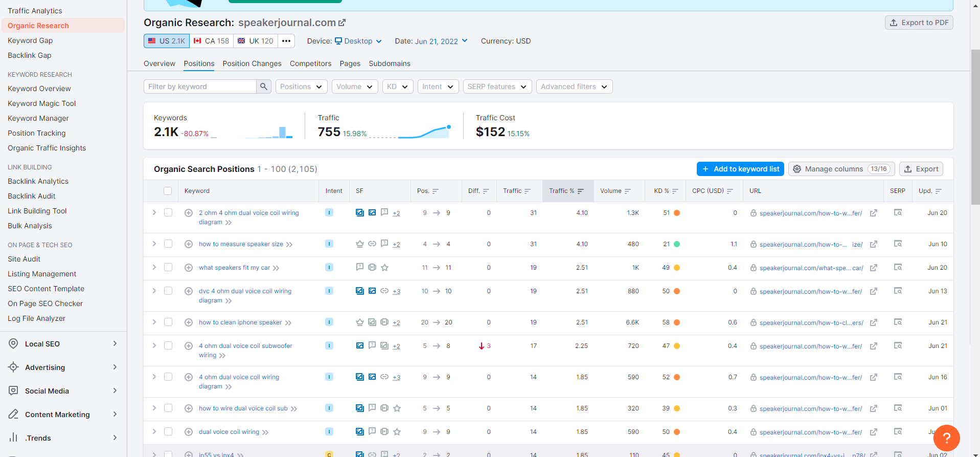Check the 'dvc 4 ohm dual voice coil wiring diagram' row
The image size is (980, 457).
click(x=168, y=291)
